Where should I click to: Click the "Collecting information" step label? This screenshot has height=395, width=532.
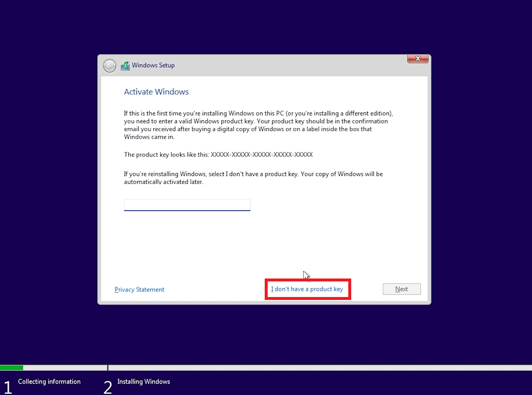click(49, 381)
